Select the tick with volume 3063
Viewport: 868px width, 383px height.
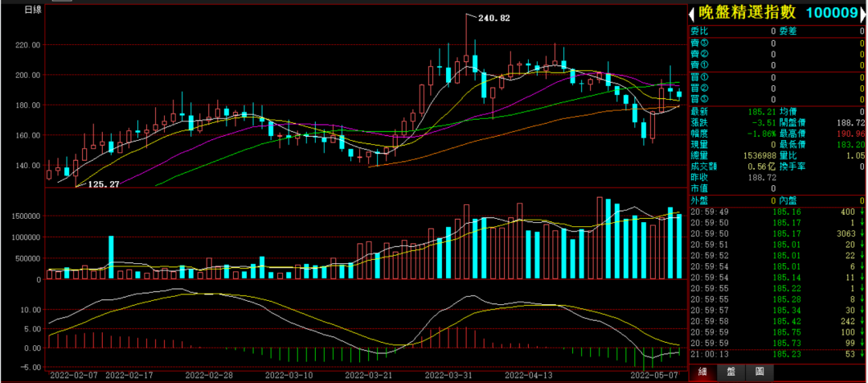777,233
